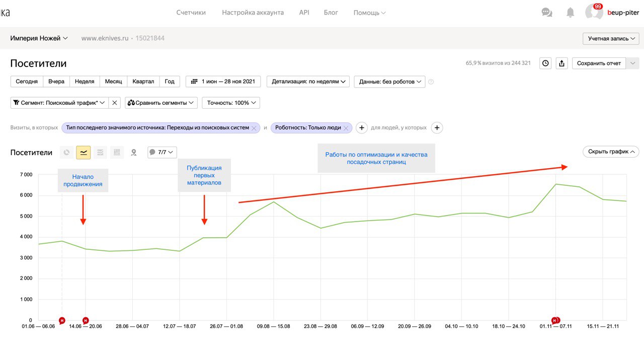Click the chart line peak near 01.11 — 07.11
Screen dimensions: 644x343
555,184
